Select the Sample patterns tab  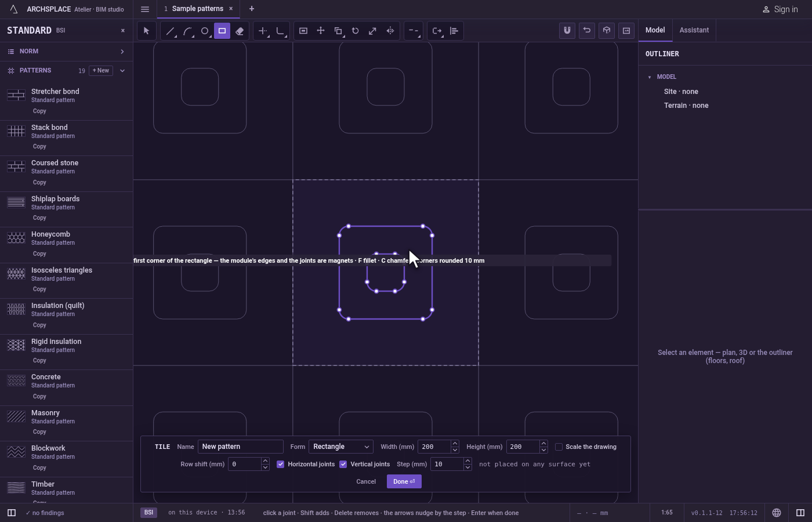pos(197,9)
